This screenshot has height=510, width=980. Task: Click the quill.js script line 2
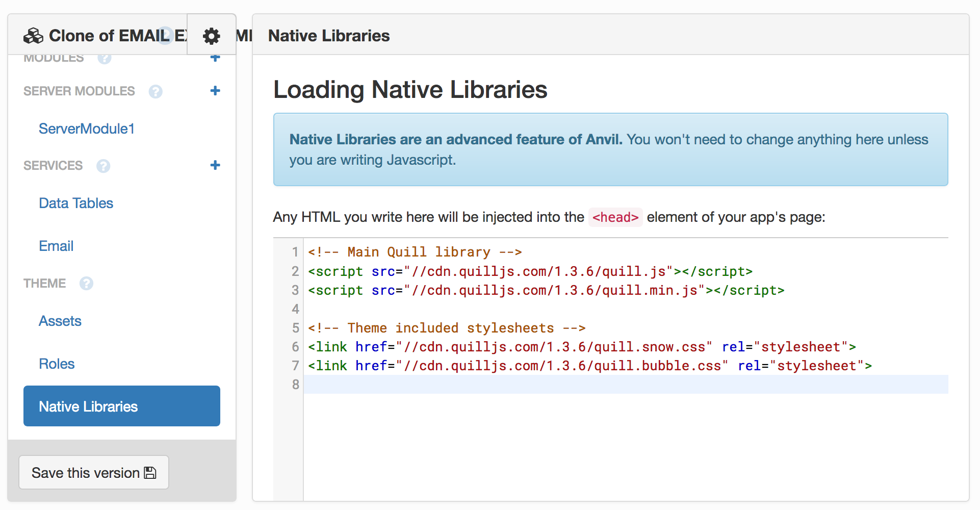pos(530,271)
